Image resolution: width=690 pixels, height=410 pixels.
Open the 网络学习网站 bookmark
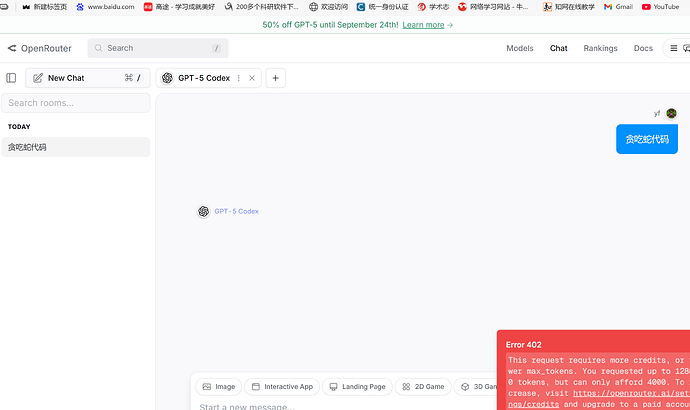(x=493, y=7)
